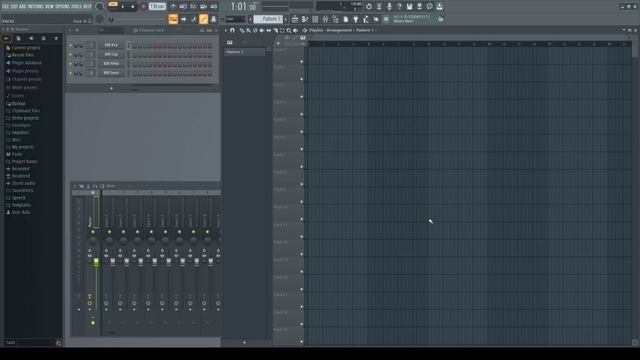Click the stop button in transport
640x360 pixels.
point(133,7)
